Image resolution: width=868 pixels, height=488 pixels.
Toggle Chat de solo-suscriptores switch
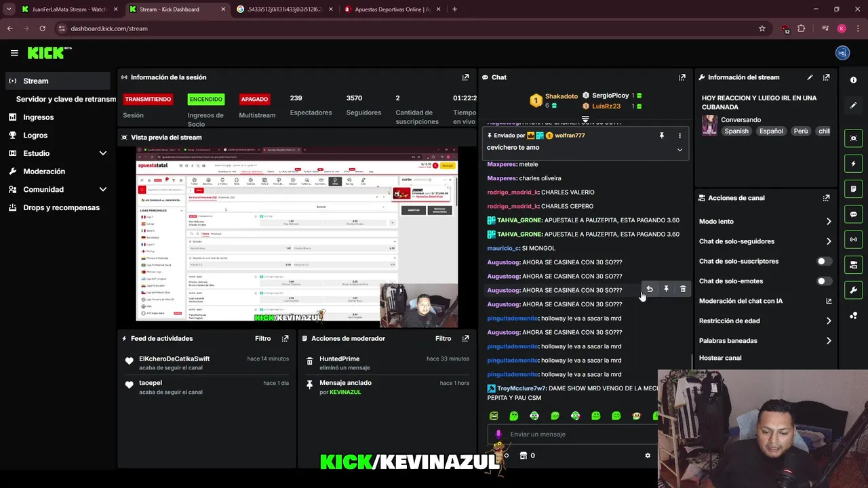(824, 261)
